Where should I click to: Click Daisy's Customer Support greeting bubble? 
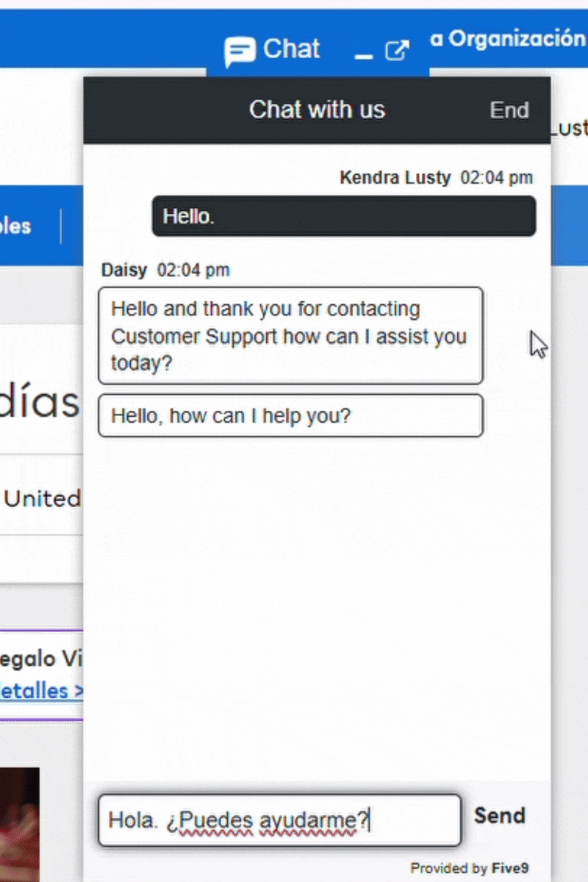tap(290, 336)
